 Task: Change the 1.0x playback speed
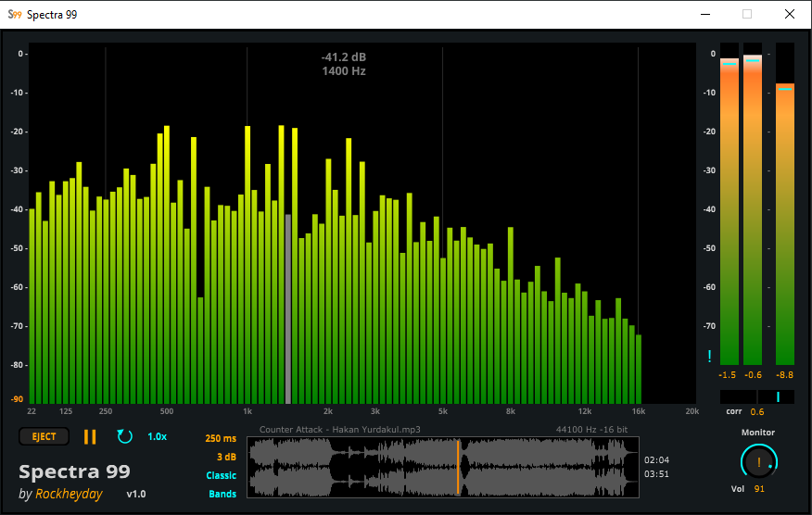158,436
